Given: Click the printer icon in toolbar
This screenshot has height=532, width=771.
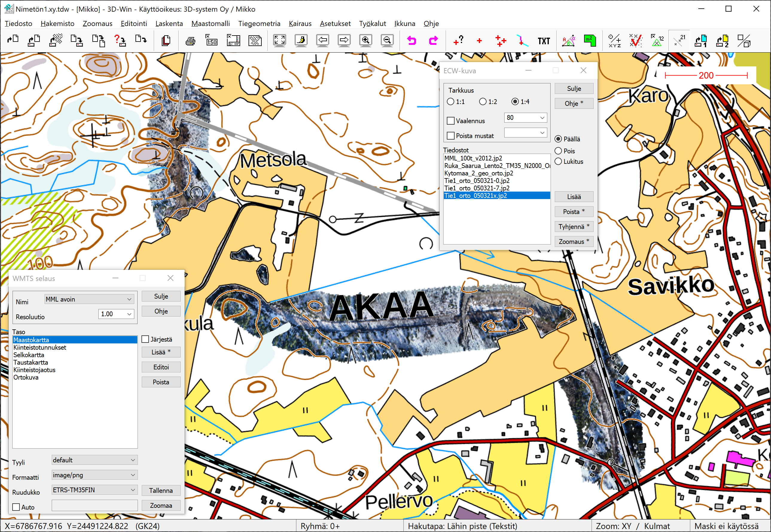Looking at the screenshot, I should pyautogui.click(x=191, y=41).
